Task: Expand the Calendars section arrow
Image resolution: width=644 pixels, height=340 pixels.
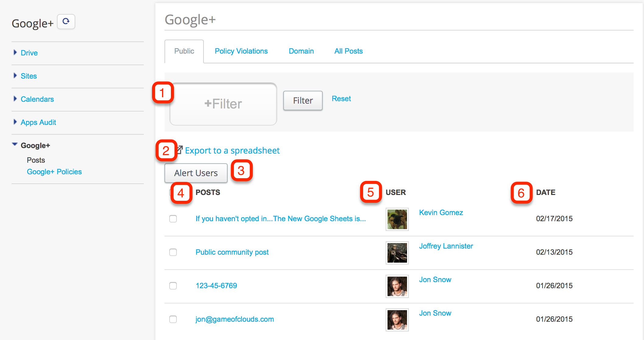Action: pyautogui.click(x=15, y=99)
